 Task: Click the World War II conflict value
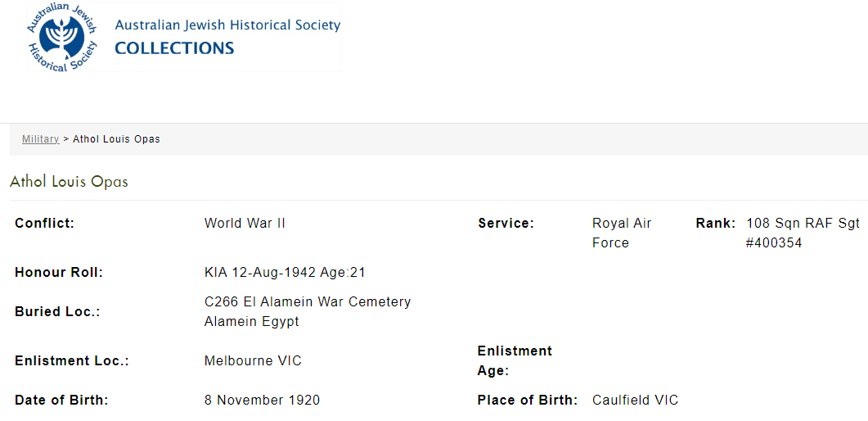[245, 223]
